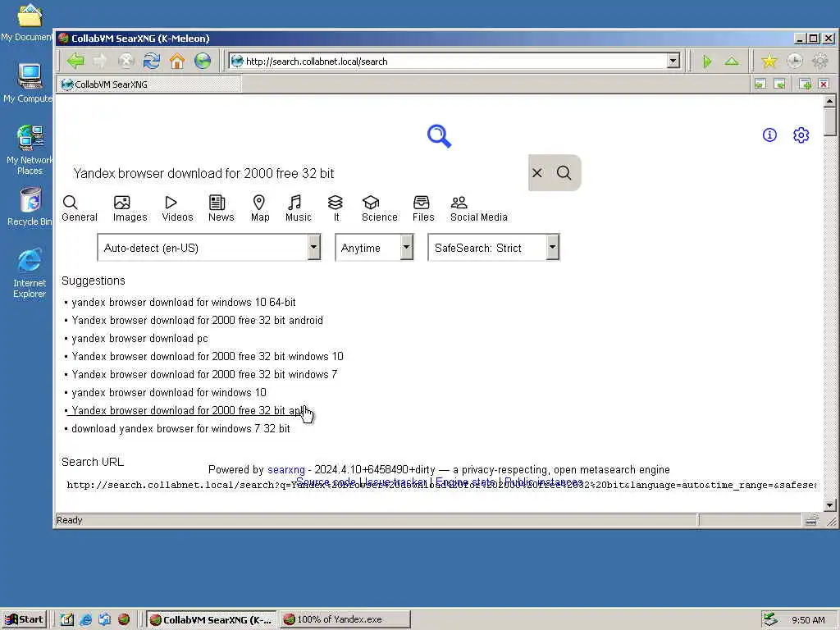Switch to the News search category
The width and height of the screenshot is (840, 630).
[x=221, y=209]
